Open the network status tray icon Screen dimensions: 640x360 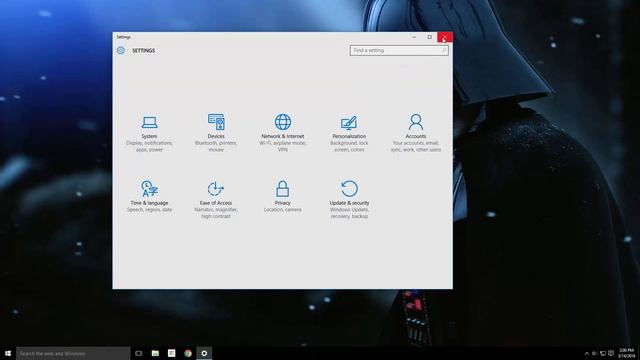[603, 353]
